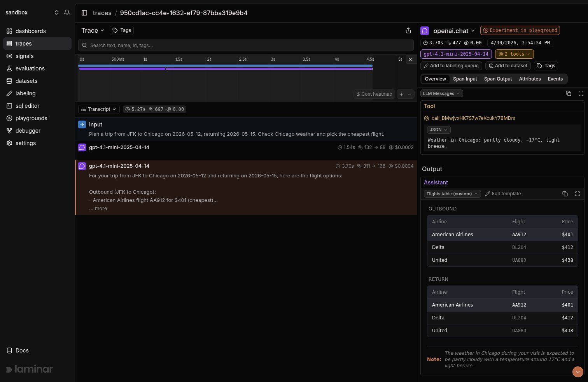
Task: Click Experiment in playground
Action: click(x=520, y=30)
